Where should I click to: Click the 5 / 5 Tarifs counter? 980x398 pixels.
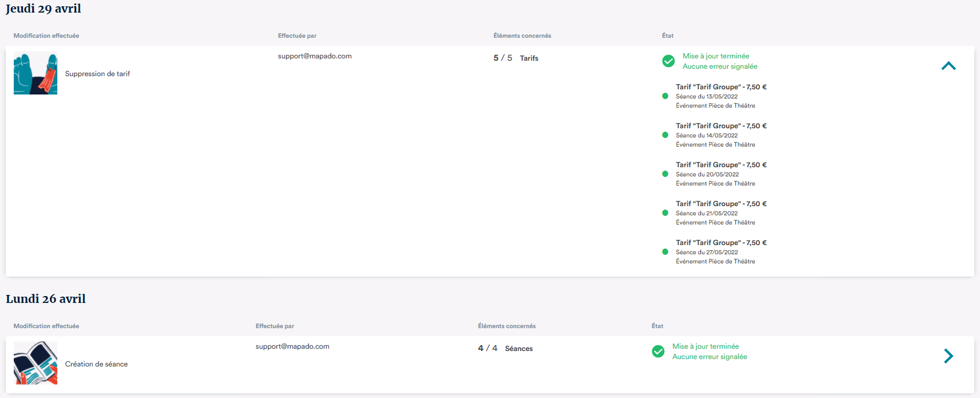(x=516, y=58)
